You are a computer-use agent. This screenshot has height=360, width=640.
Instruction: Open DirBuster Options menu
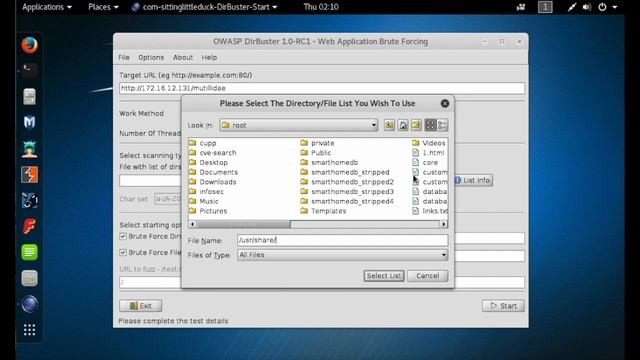click(x=151, y=58)
